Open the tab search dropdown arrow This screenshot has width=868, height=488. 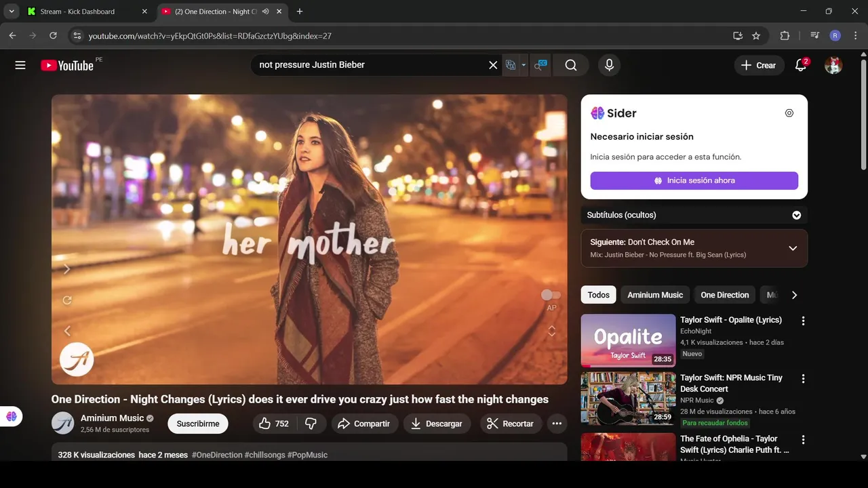tap(12, 12)
